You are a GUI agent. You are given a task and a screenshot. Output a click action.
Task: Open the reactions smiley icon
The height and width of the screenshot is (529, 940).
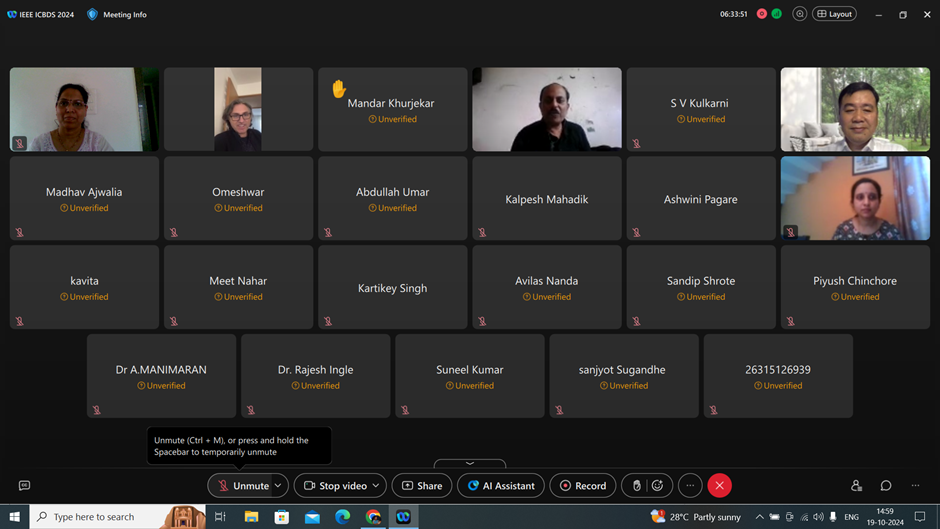[658, 486]
